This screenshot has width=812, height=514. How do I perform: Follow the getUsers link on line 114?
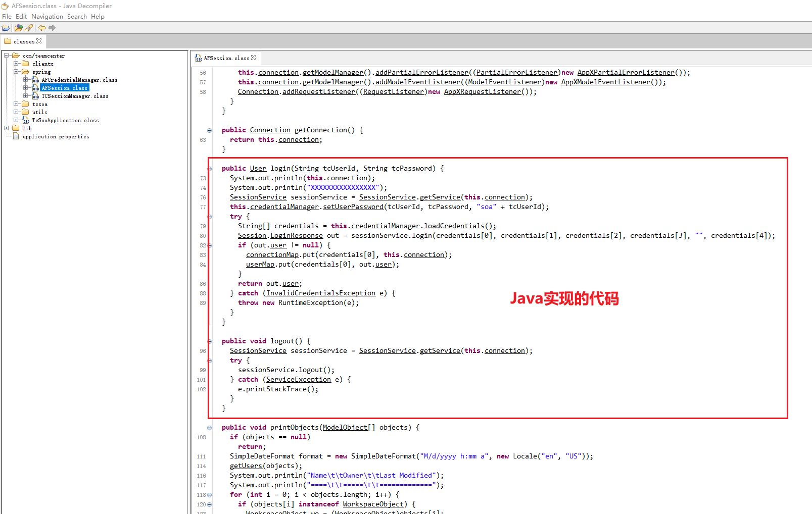tap(246, 466)
